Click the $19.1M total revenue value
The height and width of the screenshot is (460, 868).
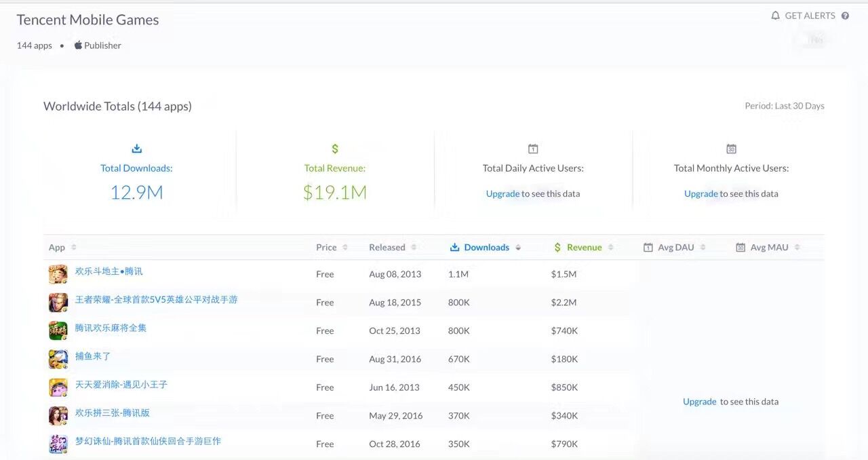(335, 193)
